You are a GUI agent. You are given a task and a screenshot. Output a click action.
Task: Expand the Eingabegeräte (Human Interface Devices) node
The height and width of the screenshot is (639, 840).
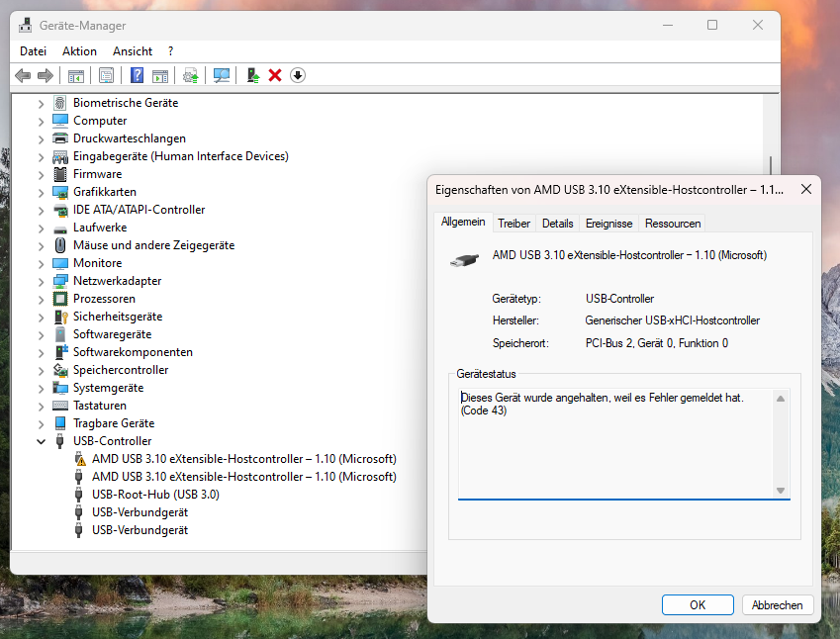tap(42, 157)
